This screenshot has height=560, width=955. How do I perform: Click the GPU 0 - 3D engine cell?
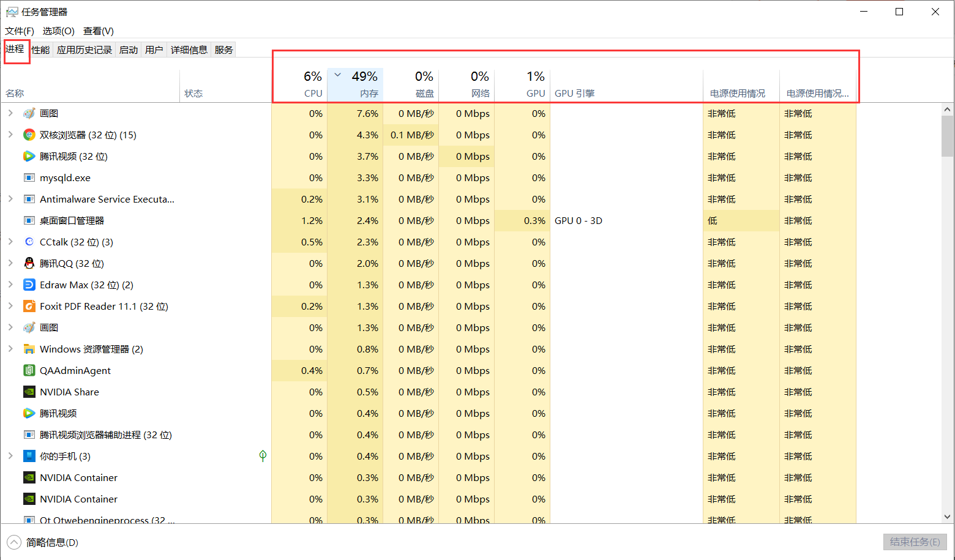point(626,220)
